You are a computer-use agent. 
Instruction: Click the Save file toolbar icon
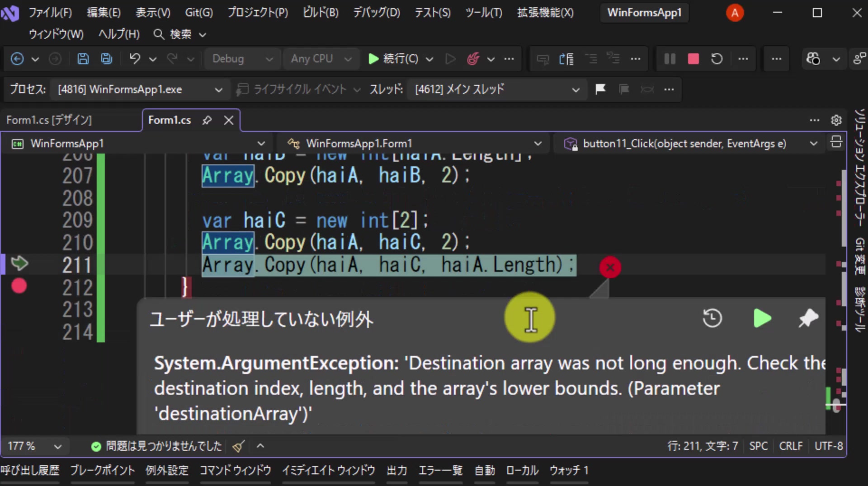point(83,59)
